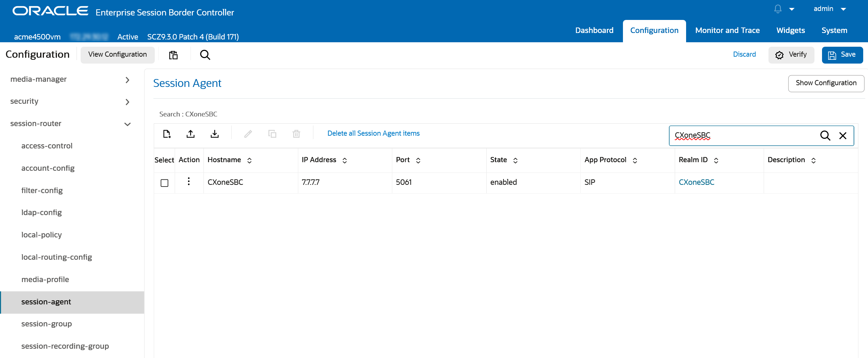Open access-control in sidebar
This screenshot has width=868, height=358.
[x=47, y=146]
